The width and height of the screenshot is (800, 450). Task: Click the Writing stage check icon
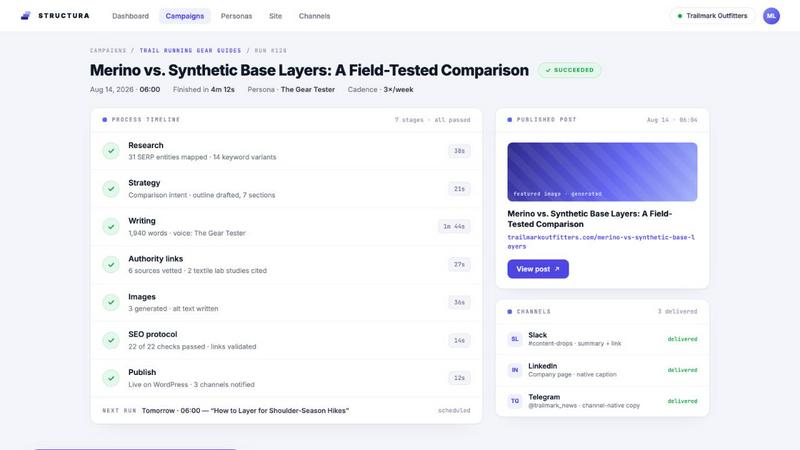pos(111,227)
